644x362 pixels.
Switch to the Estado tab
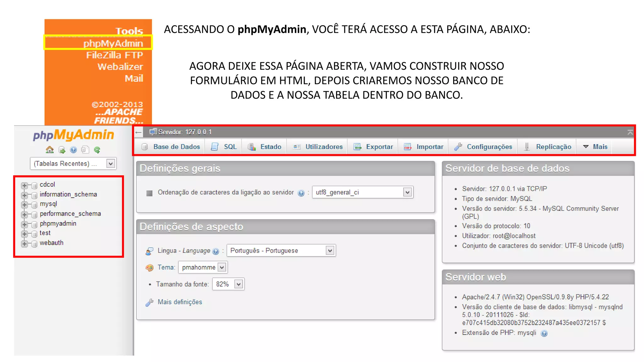pyautogui.click(x=264, y=147)
